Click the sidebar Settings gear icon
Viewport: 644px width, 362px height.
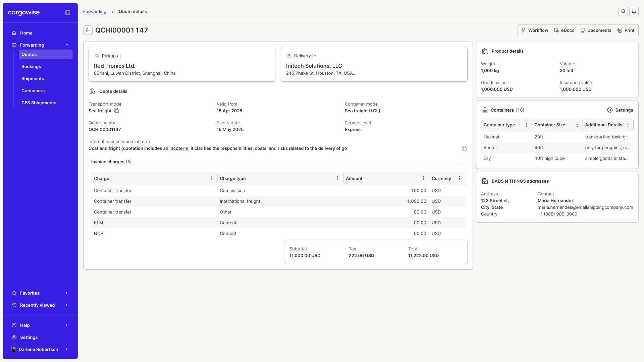(x=14, y=337)
